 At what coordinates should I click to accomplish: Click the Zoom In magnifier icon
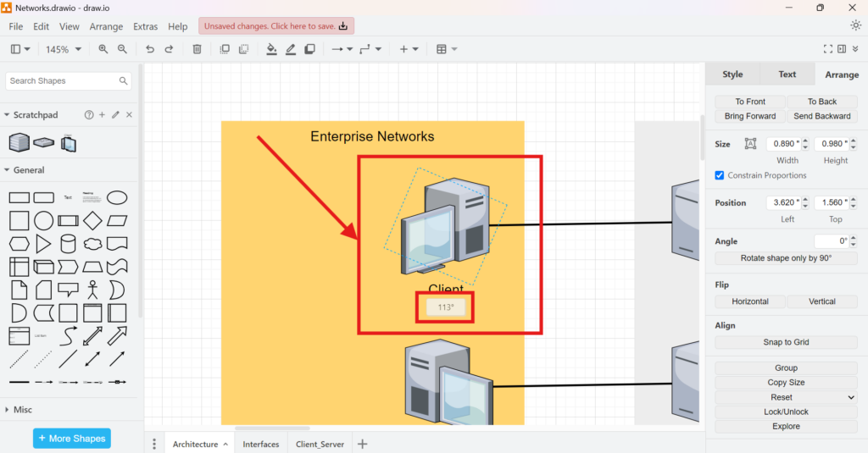[103, 49]
